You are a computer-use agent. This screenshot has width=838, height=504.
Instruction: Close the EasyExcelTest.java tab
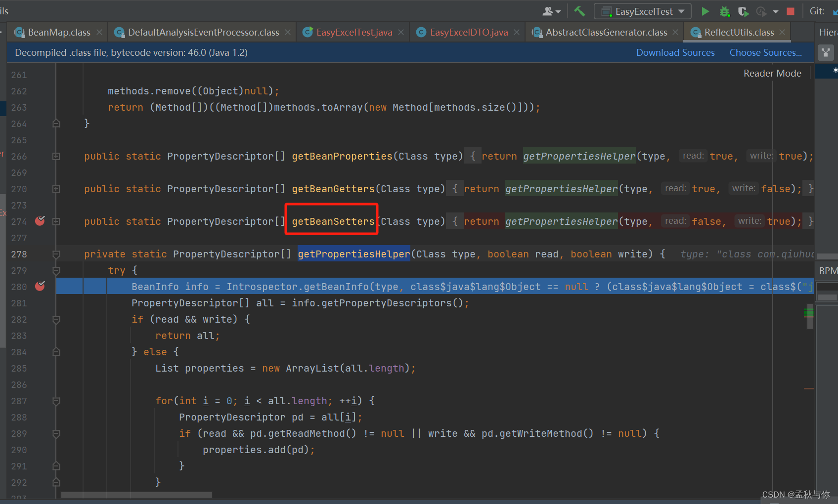(x=401, y=32)
